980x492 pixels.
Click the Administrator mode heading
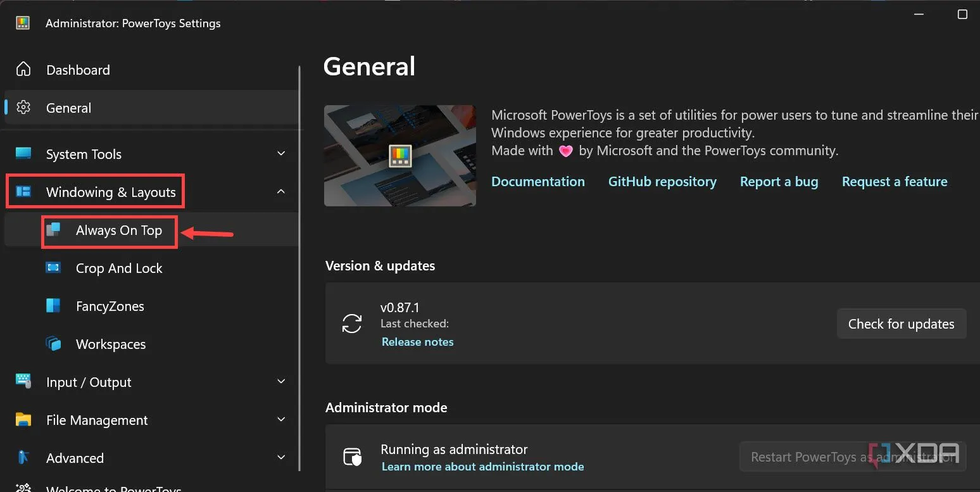click(x=386, y=408)
